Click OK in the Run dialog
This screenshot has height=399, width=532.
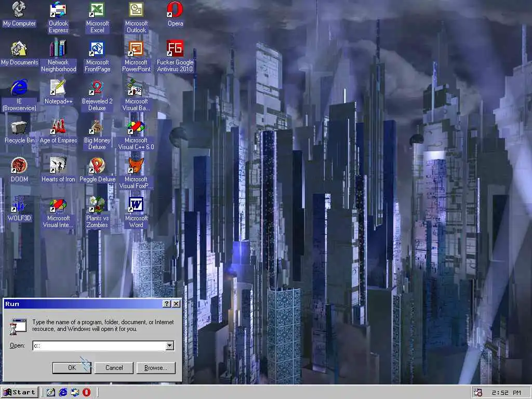tap(72, 367)
